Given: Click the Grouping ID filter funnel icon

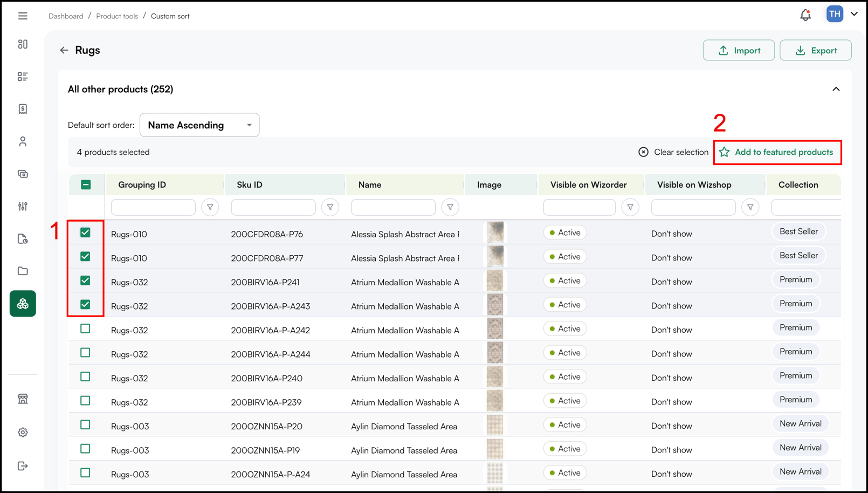Looking at the screenshot, I should (x=210, y=207).
